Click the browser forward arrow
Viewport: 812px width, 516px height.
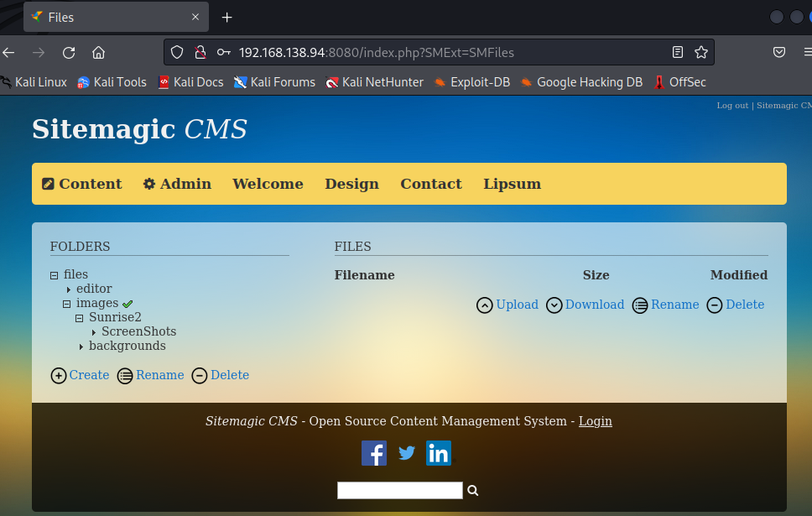[x=39, y=52]
